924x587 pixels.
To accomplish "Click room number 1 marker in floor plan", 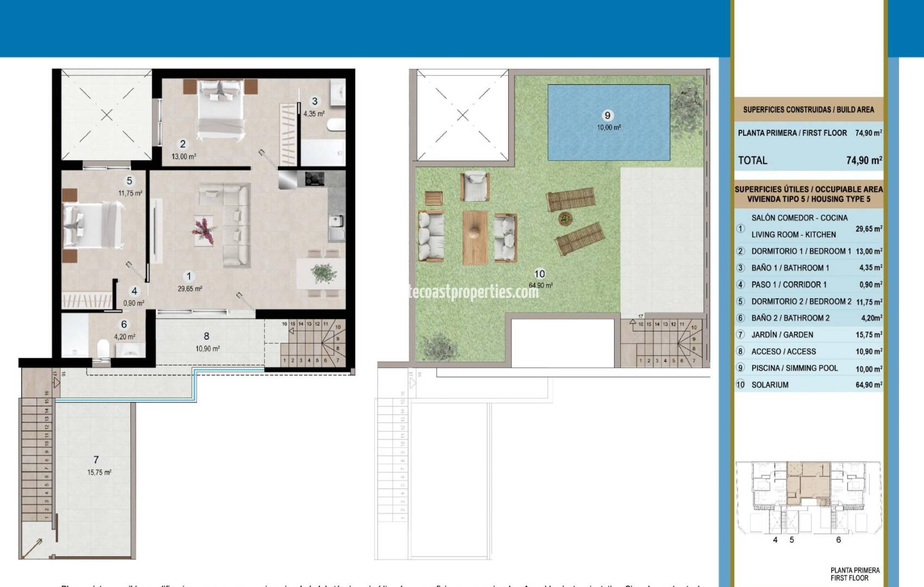I will [189, 276].
